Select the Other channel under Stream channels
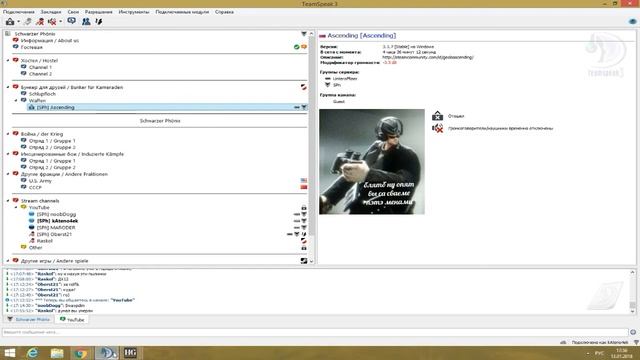Image resolution: width=640 pixels, height=360 pixels. [36, 248]
